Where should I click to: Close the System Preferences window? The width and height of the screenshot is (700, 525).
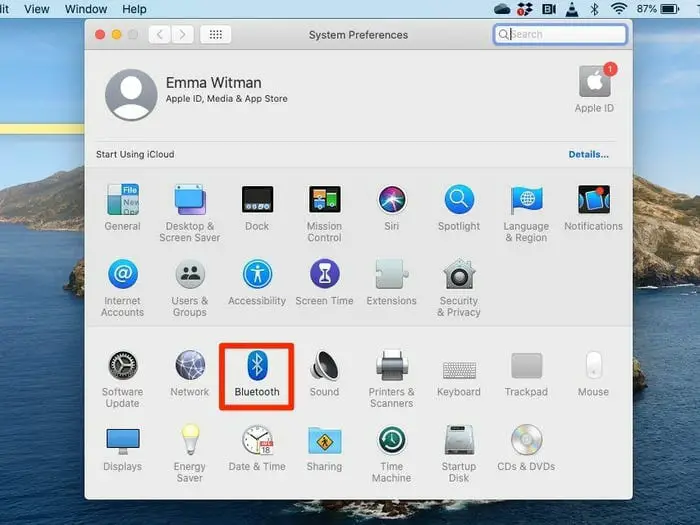point(100,34)
